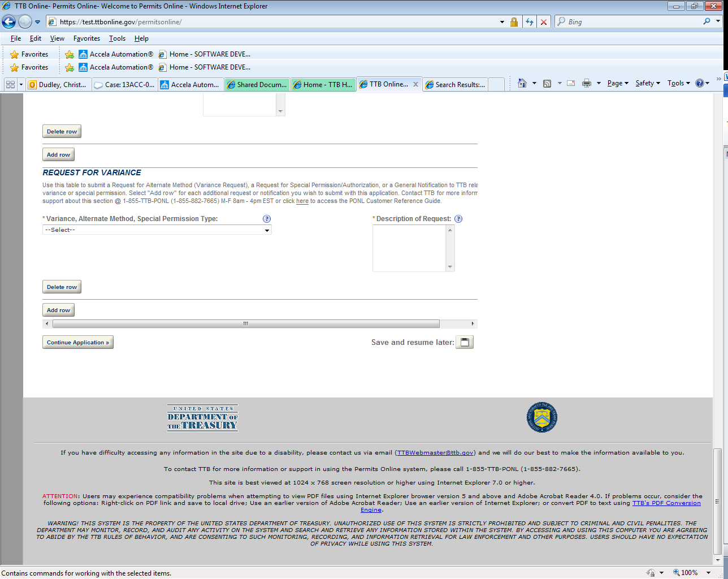Click help icon beside Variance permission type
The height and width of the screenshot is (579, 728).
[x=267, y=219]
